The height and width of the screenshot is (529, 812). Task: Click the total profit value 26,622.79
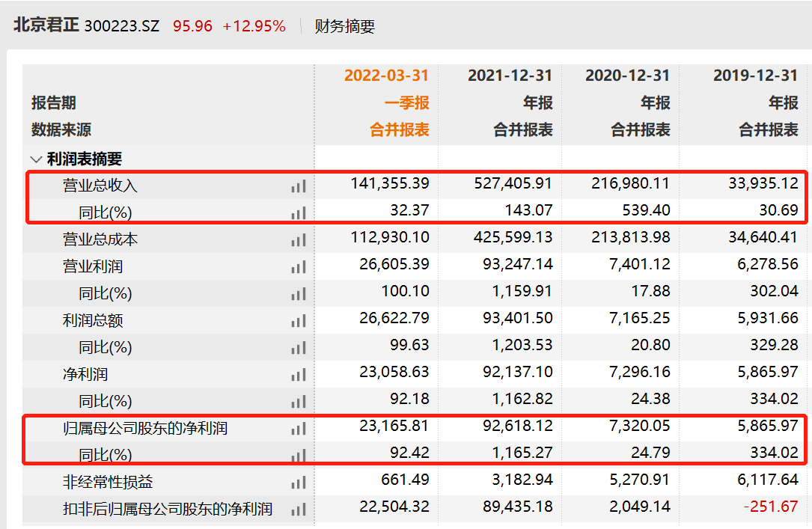(x=394, y=318)
